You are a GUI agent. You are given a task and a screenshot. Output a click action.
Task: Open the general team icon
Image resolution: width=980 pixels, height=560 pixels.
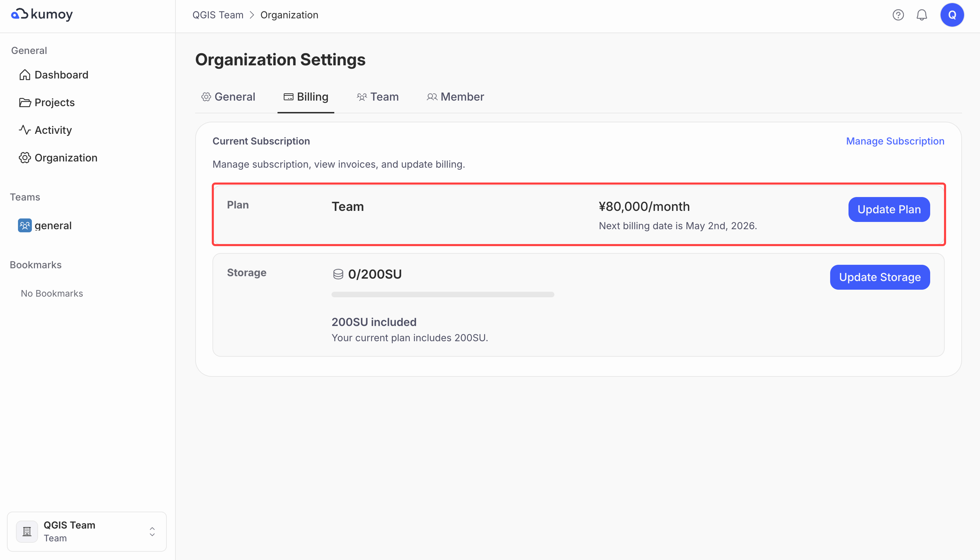pyautogui.click(x=25, y=225)
